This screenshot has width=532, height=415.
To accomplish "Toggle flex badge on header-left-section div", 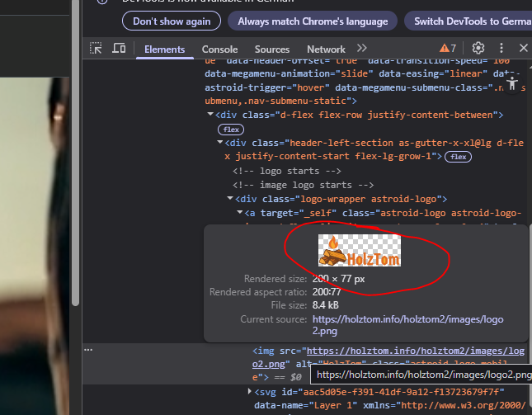I will [x=459, y=157].
